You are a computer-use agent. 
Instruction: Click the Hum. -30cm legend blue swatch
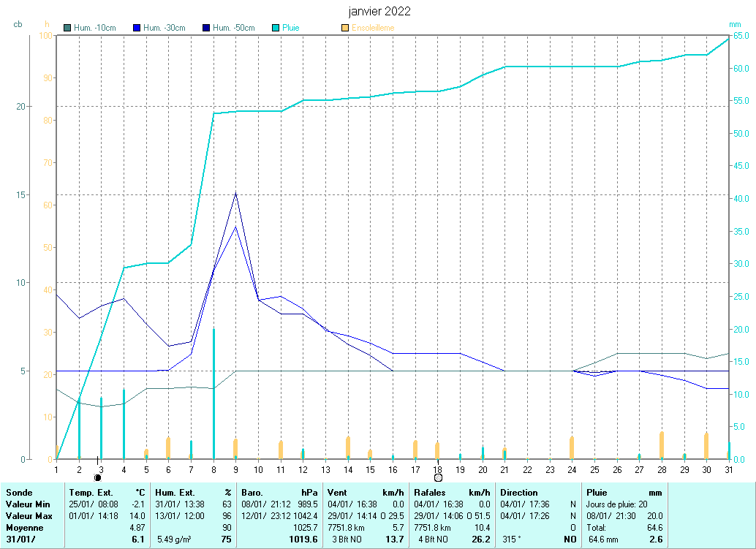coord(137,28)
